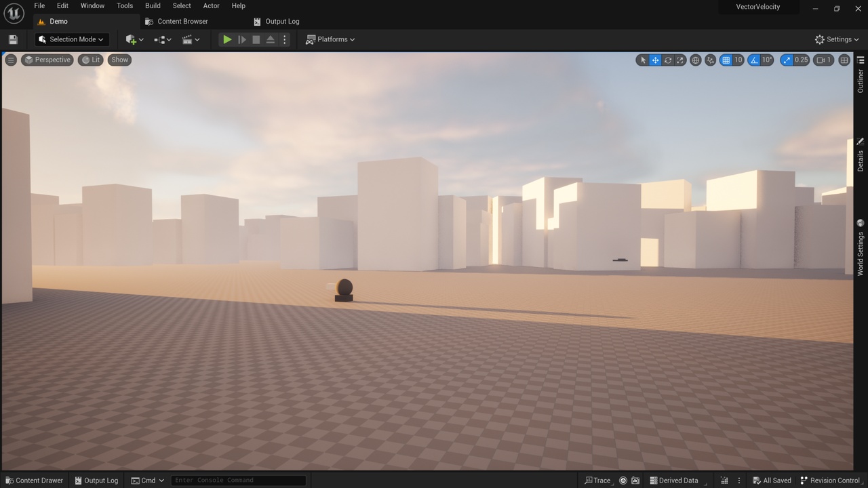This screenshot has height=488, width=868.
Task: Click the trace recording circle icon
Action: (x=623, y=481)
